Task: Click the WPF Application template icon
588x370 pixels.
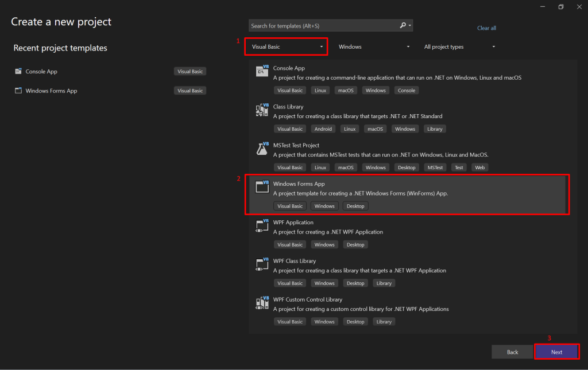Action: 262,225
